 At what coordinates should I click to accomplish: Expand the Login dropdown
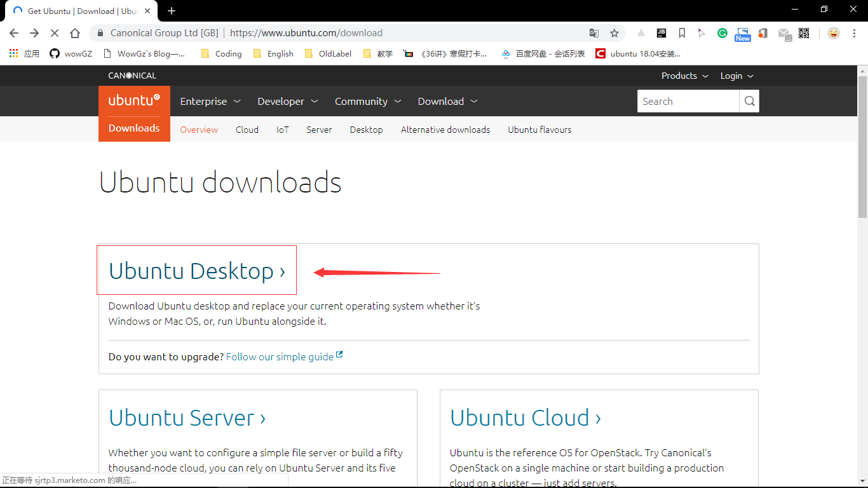coord(736,76)
